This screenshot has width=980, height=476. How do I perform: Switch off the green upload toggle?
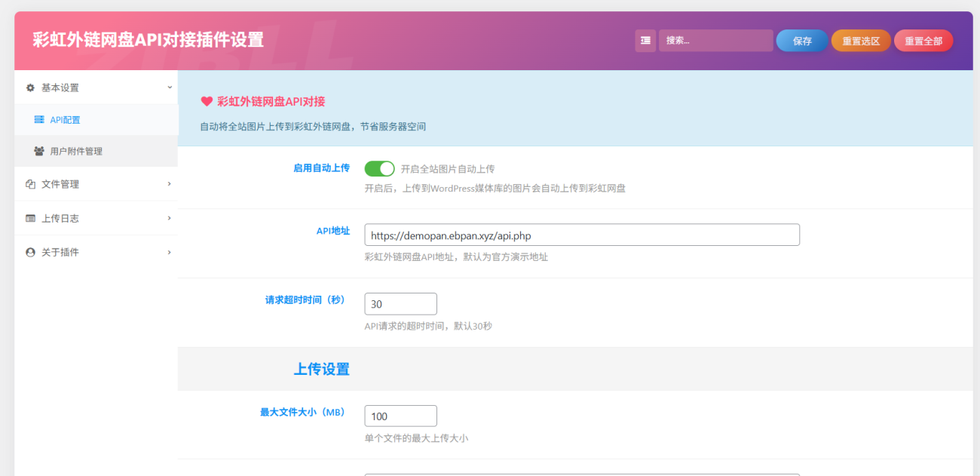tap(379, 168)
